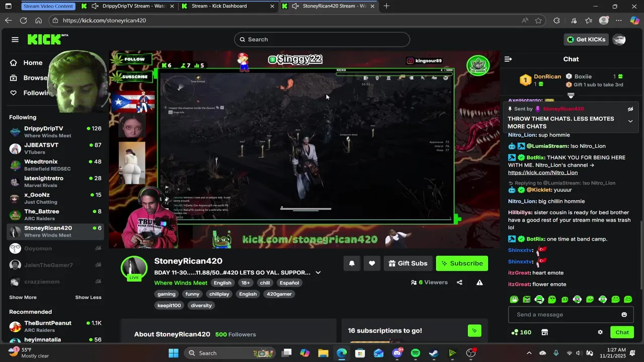Viewport: 644px width, 362px height.
Task: Expand the gift leaderboard arrow
Action: point(571,96)
